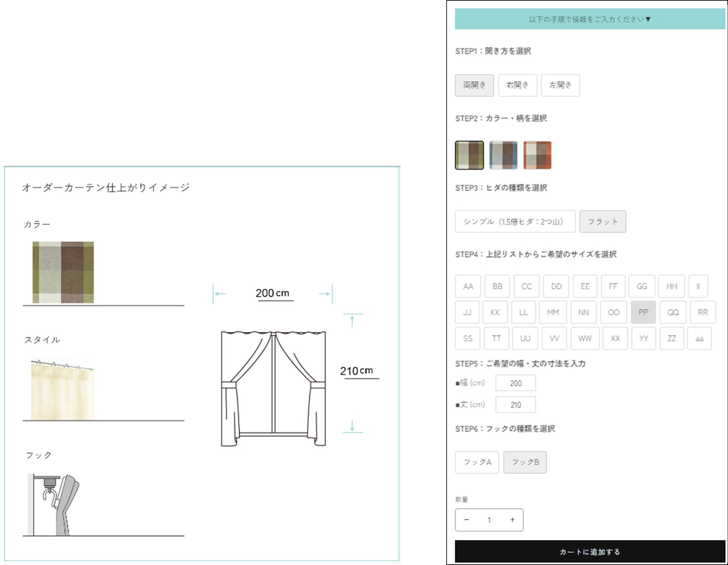Click the オーダーカーテン仕上がりイメージ heading
This screenshot has height=565, width=728.
(x=106, y=187)
